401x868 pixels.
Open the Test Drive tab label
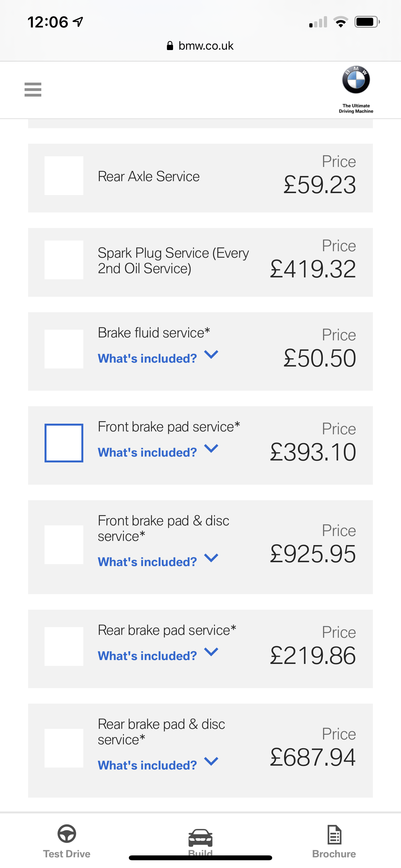[x=67, y=854]
